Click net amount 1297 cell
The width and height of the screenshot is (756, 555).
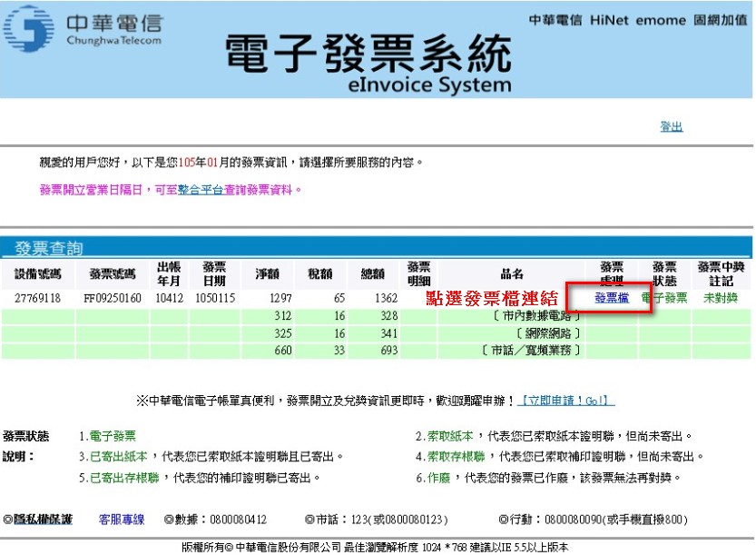[x=280, y=298]
